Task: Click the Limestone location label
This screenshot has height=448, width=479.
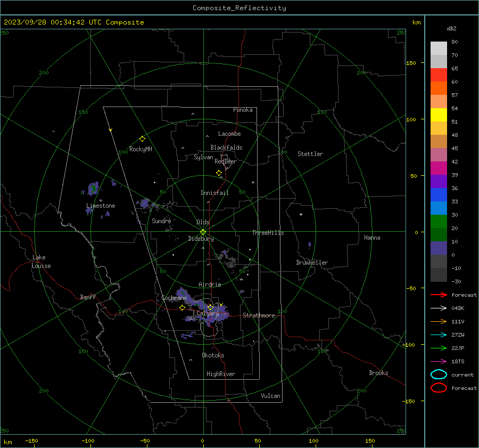Action: [101, 206]
